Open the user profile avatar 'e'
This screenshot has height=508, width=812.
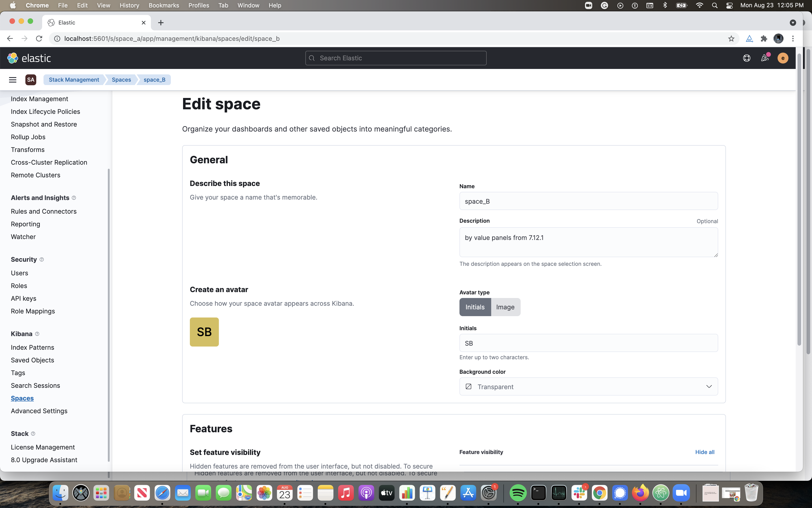pyautogui.click(x=783, y=58)
